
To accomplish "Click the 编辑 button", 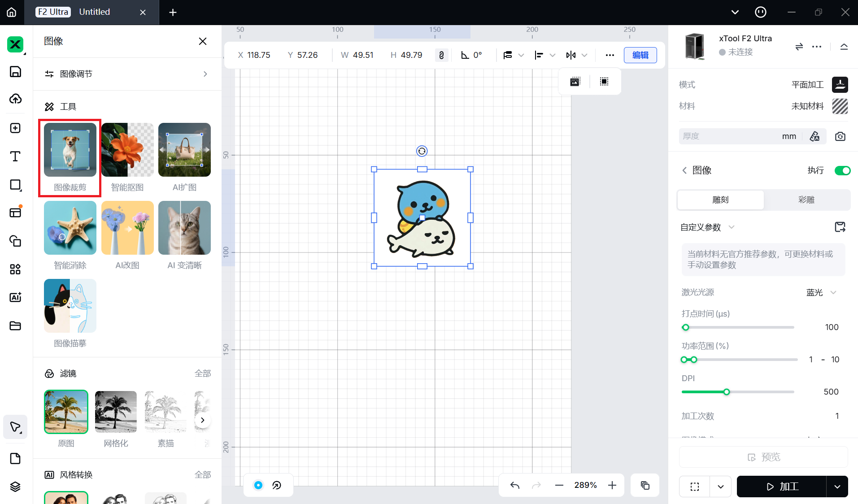I will [x=640, y=55].
